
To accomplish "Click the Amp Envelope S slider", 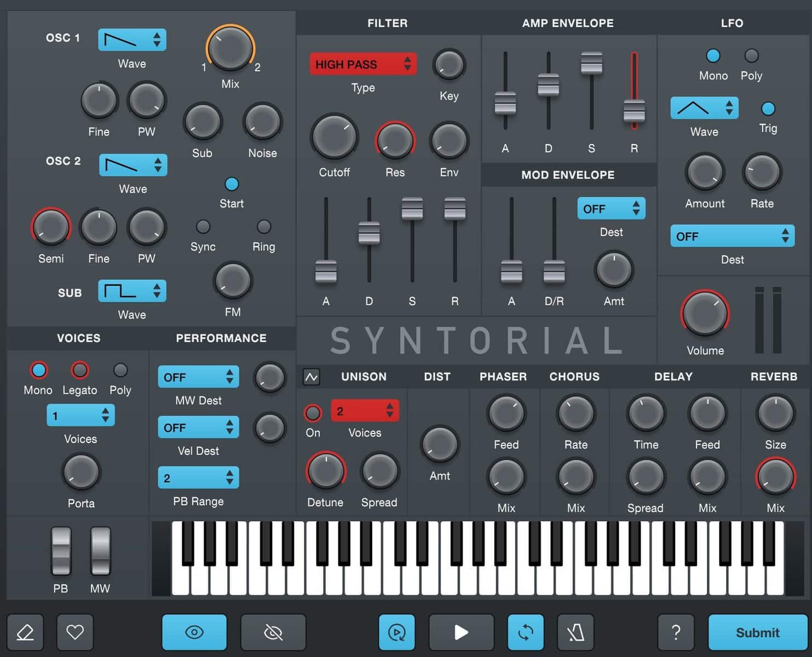I will tap(591, 63).
